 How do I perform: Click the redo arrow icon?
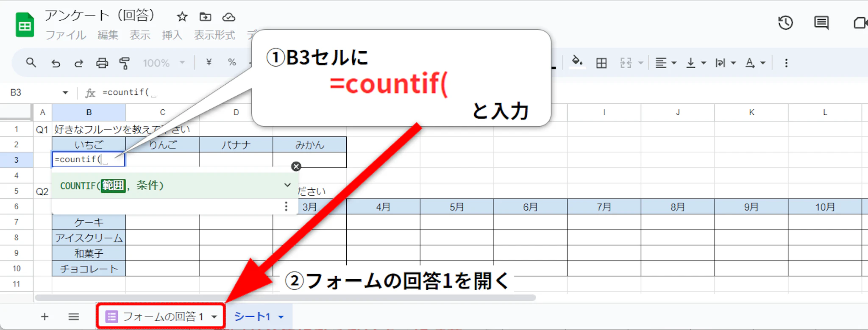(x=79, y=63)
